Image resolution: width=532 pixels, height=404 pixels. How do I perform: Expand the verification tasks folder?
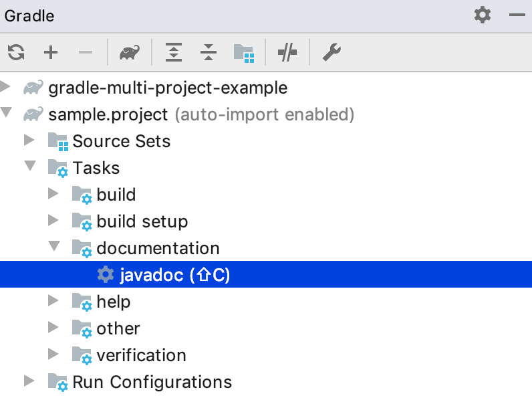(54, 355)
